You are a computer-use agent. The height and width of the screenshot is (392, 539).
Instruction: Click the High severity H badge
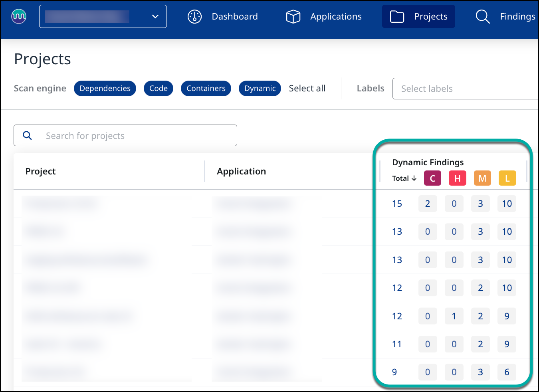[x=458, y=178]
